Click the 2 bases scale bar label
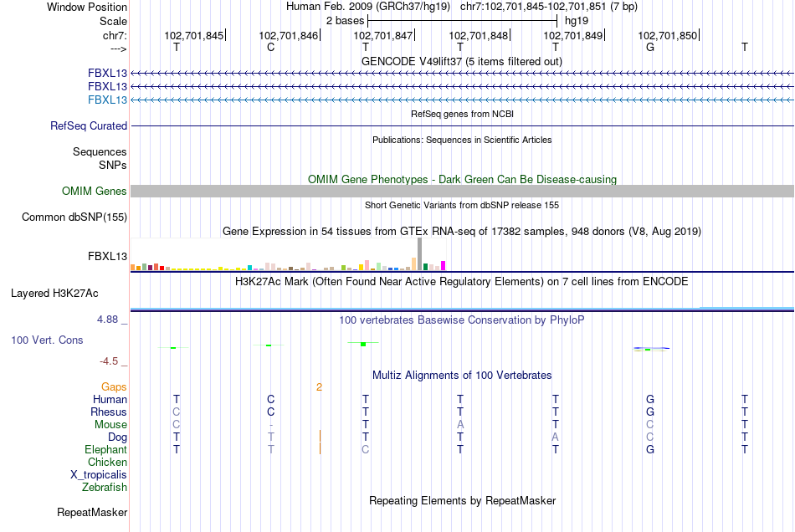The width and height of the screenshot is (795, 532). [x=345, y=21]
